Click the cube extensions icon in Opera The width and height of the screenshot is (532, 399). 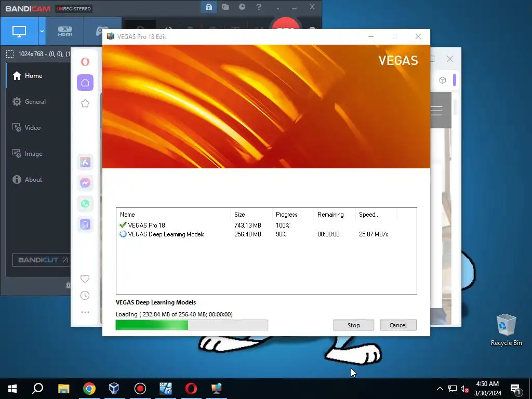coord(443,80)
